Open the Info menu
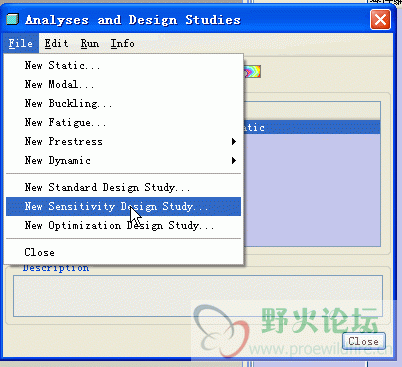The width and height of the screenshot is (402, 367). click(123, 43)
